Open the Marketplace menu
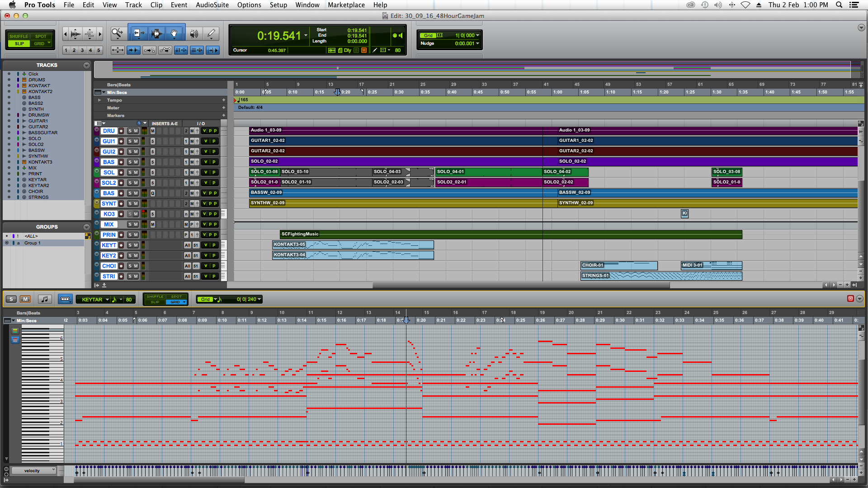This screenshot has width=868, height=488. (x=346, y=5)
